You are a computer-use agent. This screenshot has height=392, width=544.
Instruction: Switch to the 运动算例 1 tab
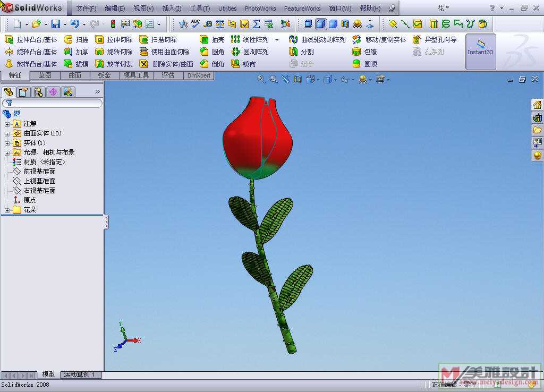[x=81, y=374]
